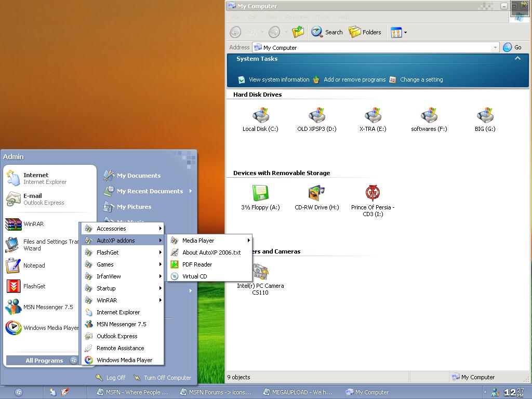Expand the Accessories submenu in All Programs
The width and height of the screenshot is (532, 399).
123,229
